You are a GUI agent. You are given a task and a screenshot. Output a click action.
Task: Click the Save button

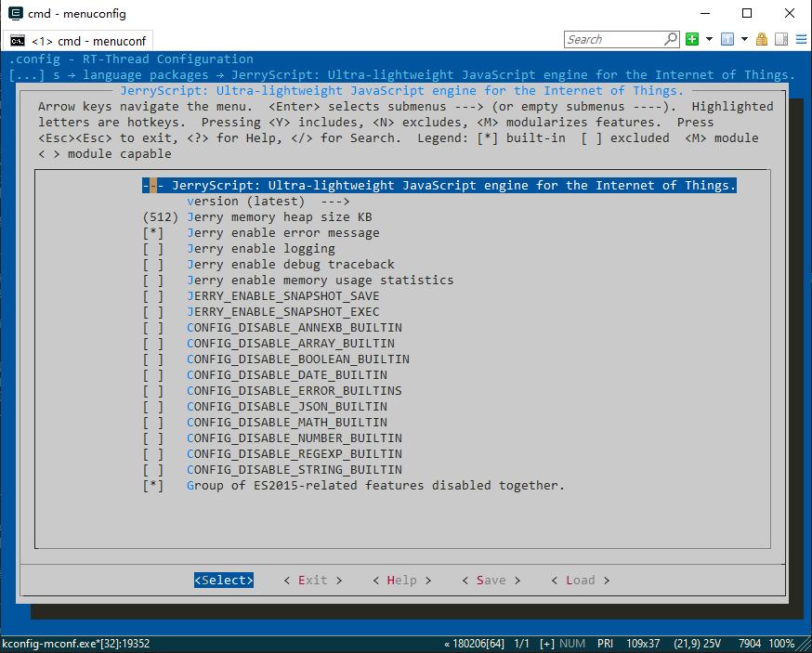[x=491, y=581]
